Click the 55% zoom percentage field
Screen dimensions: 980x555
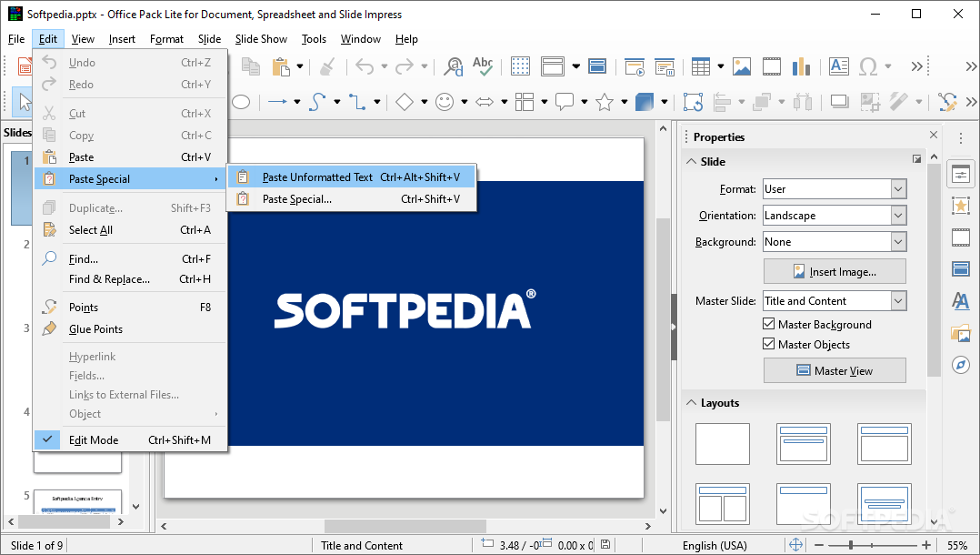tap(957, 546)
